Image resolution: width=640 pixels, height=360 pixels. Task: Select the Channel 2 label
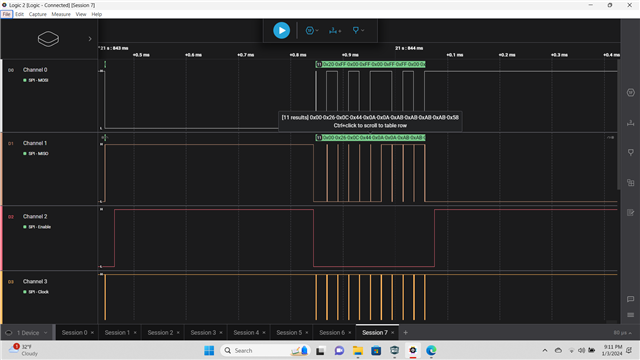click(x=35, y=216)
